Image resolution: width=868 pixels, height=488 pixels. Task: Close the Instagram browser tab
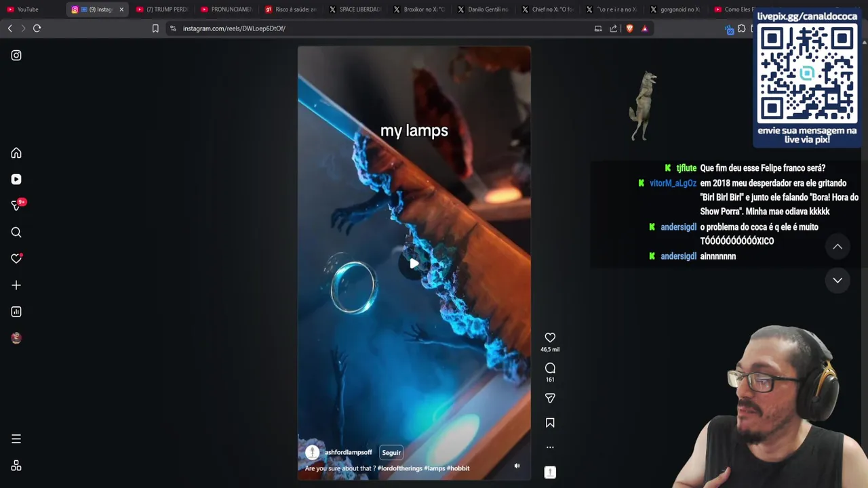click(x=121, y=9)
